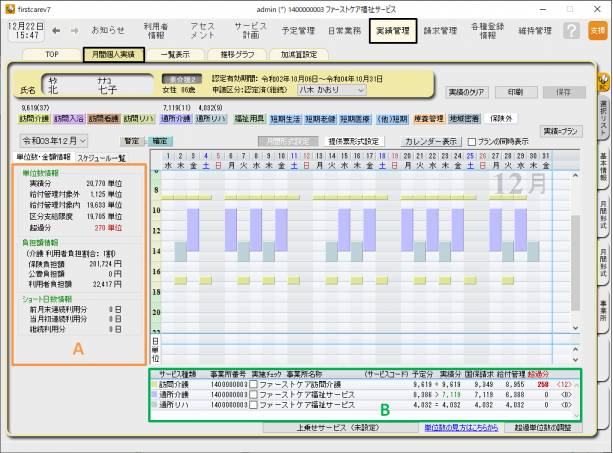Screen dimensions: 613x453
Task: Click the orange microphone icon on right sidebar
Action: 604,78
